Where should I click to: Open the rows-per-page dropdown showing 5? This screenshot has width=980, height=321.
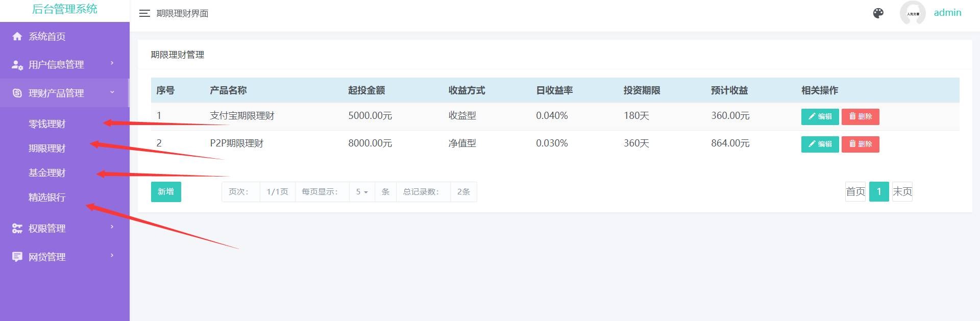(x=362, y=192)
